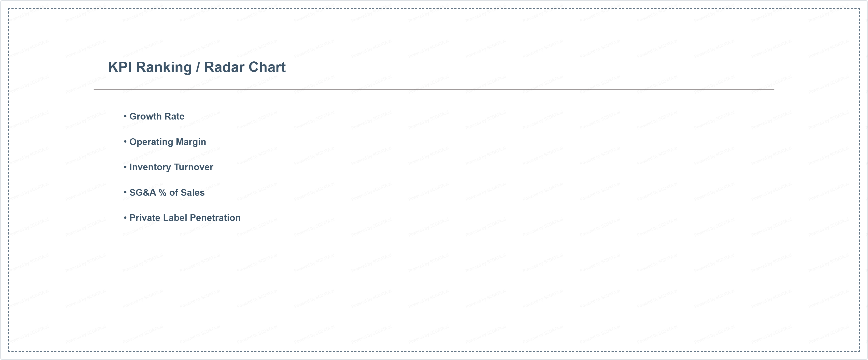Select the Private Label Penetration item
Screen dimensions: 868x360
pos(185,218)
